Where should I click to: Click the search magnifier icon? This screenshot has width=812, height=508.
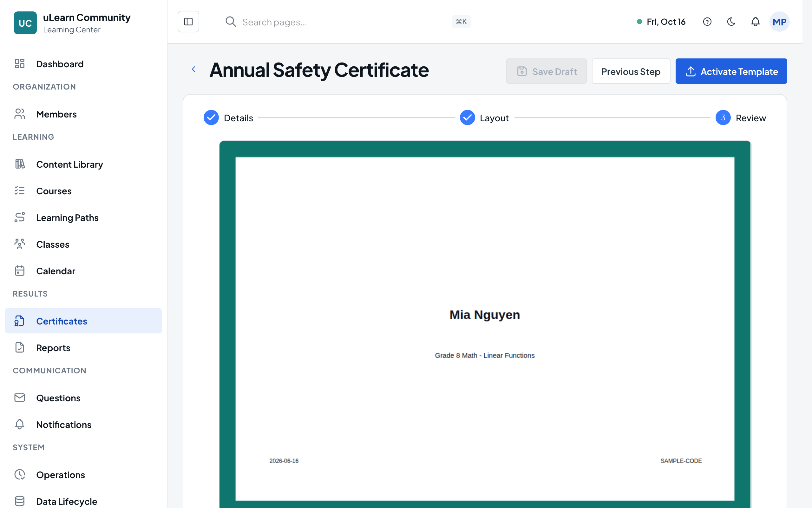[x=231, y=22]
